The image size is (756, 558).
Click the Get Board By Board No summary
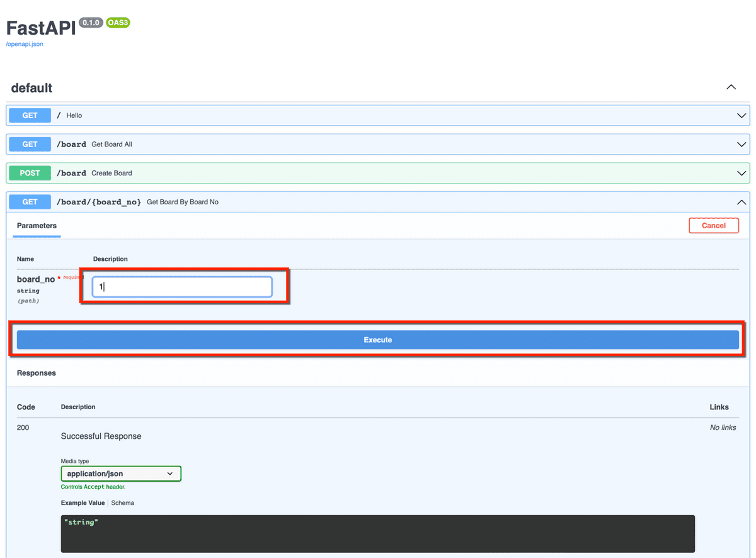click(x=183, y=202)
